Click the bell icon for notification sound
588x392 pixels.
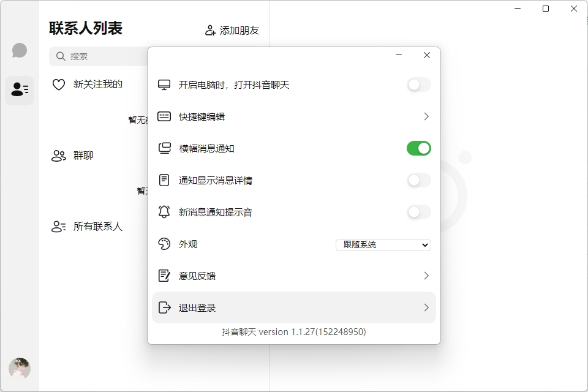[x=164, y=212]
